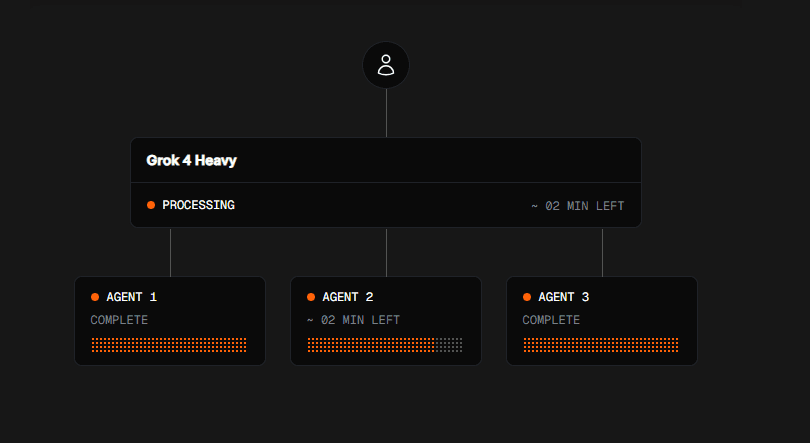The width and height of the screenshot is (810, 443).
Task: Select the Grok 4 Heavy title
Action: tap(191, 161)
